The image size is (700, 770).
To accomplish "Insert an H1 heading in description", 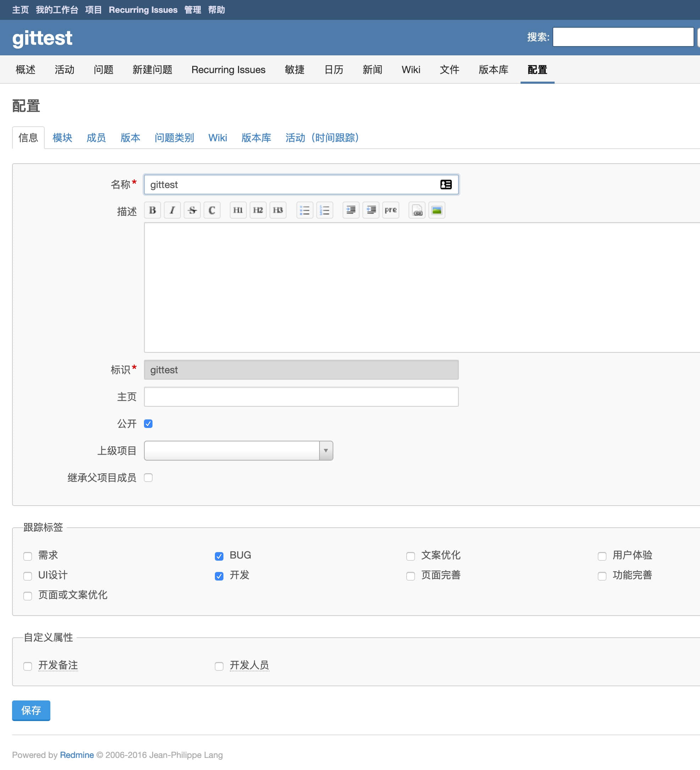I will [x=238, y=210].
